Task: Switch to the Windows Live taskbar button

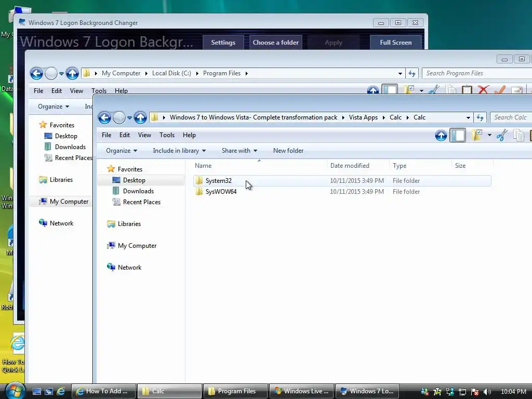Action: pyautogui.click(x=302, y=391)
